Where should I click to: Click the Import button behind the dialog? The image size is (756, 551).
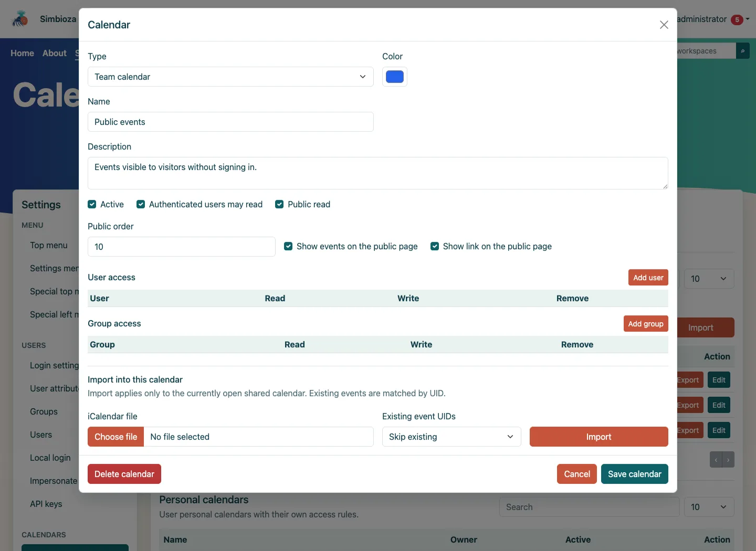(x=706, y=327)
